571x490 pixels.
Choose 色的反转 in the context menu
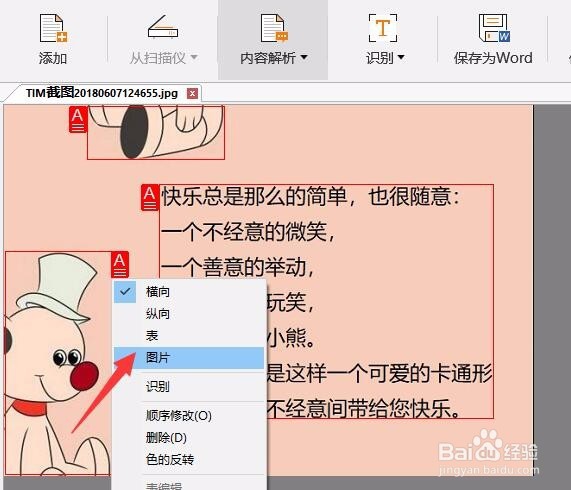[189, 459]
